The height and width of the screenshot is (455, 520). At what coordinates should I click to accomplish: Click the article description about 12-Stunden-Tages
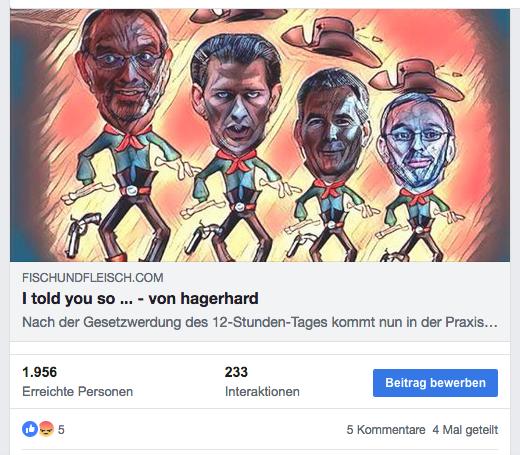point(260,322)
